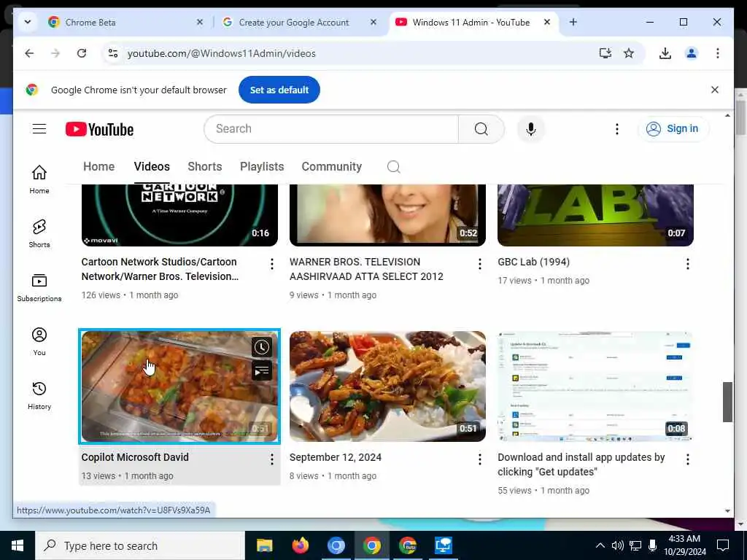Reload the page in Chrome
Screen dimensions: 747x560
[x=82, y=53]
